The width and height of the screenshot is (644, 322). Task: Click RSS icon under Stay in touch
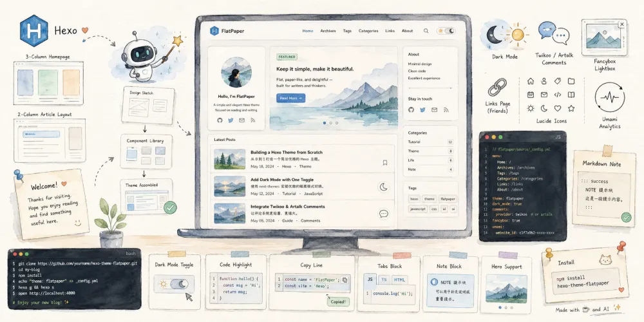click(446, 109)
